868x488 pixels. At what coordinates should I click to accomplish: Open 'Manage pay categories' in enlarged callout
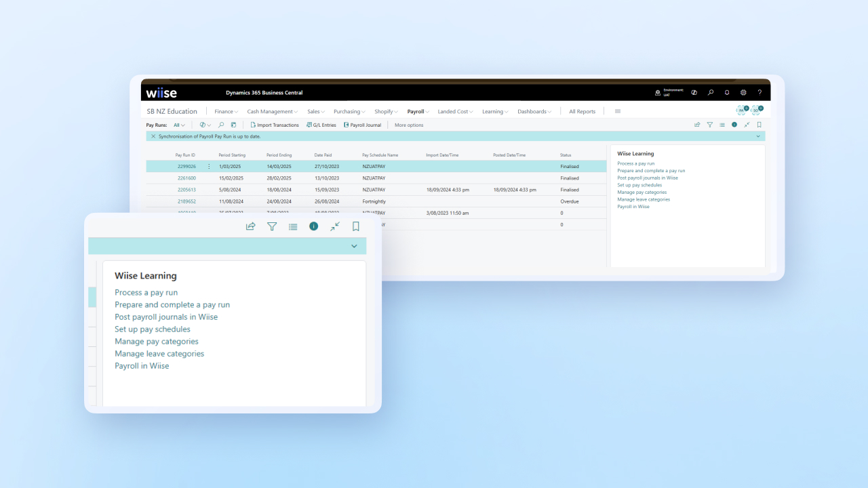[157, 341]
